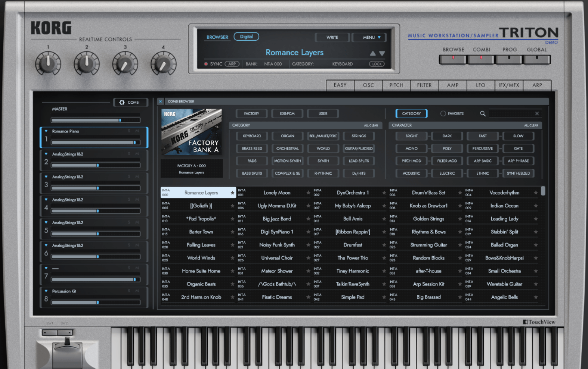The height and width of the screenshot is (369, 588).
Task: Favorite the Universal Choir star
Action: click(x=308, y=258)
